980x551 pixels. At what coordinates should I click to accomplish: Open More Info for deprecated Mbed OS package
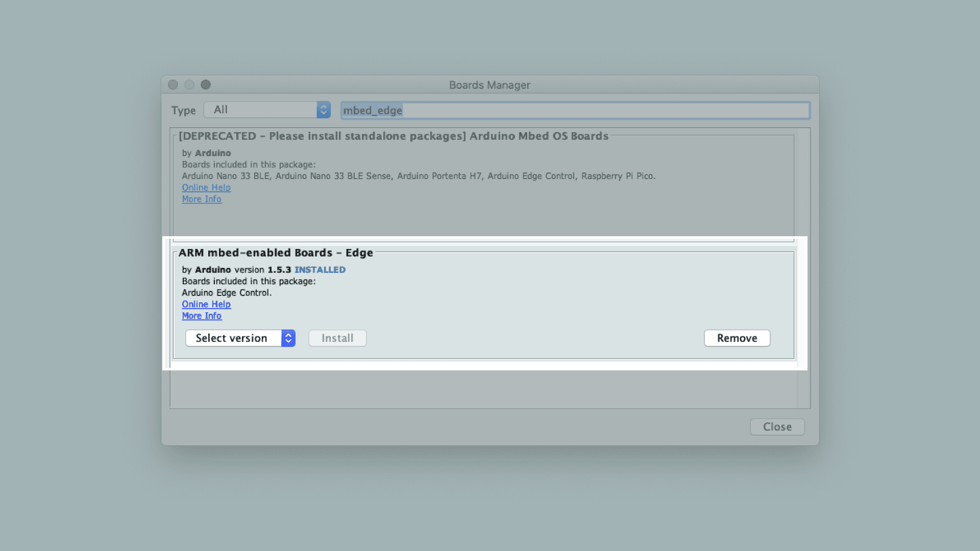click(x=202, y=199)
